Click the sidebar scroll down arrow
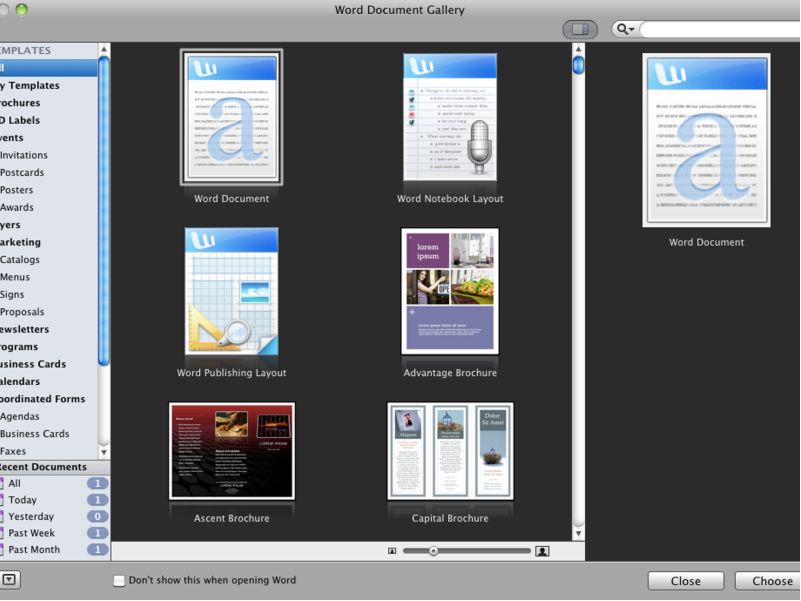The width and height of the screenshot is (801, 601). (104, 452)
